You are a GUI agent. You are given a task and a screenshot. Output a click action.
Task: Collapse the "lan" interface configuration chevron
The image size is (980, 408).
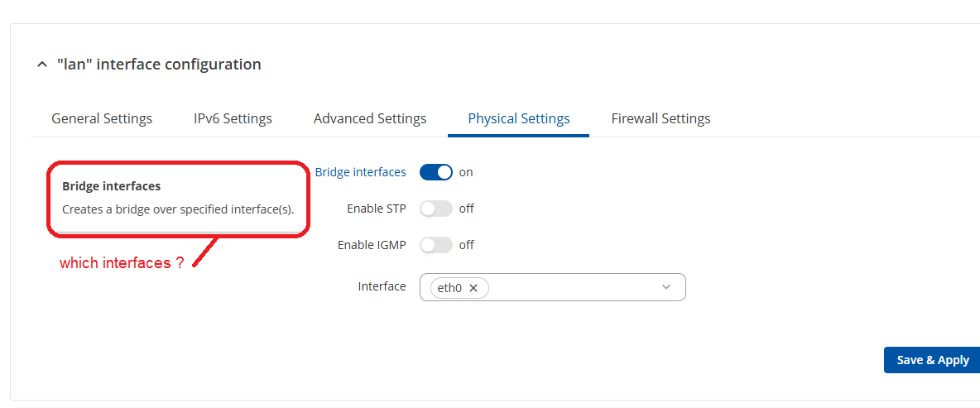(42, 65)
